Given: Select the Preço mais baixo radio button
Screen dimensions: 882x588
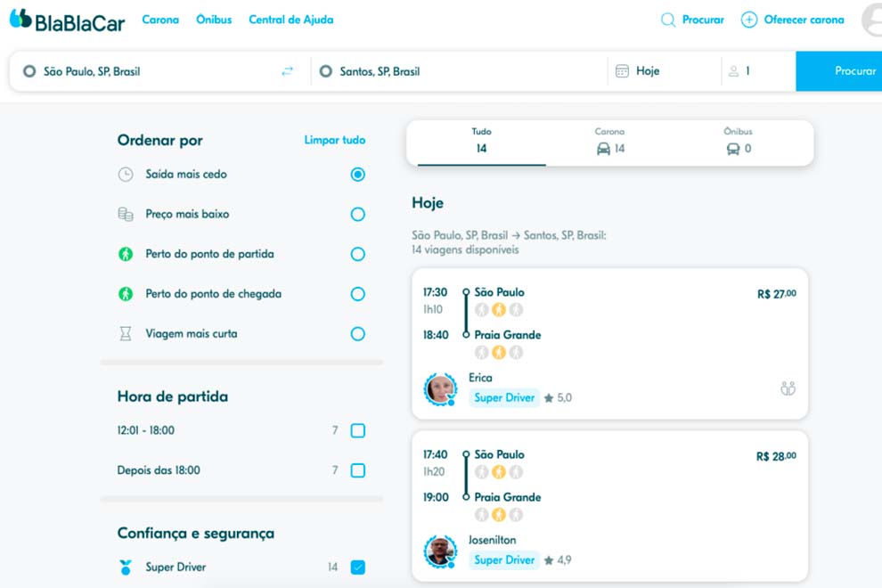Looking at the screenshot, I should (x=358, y=215).
